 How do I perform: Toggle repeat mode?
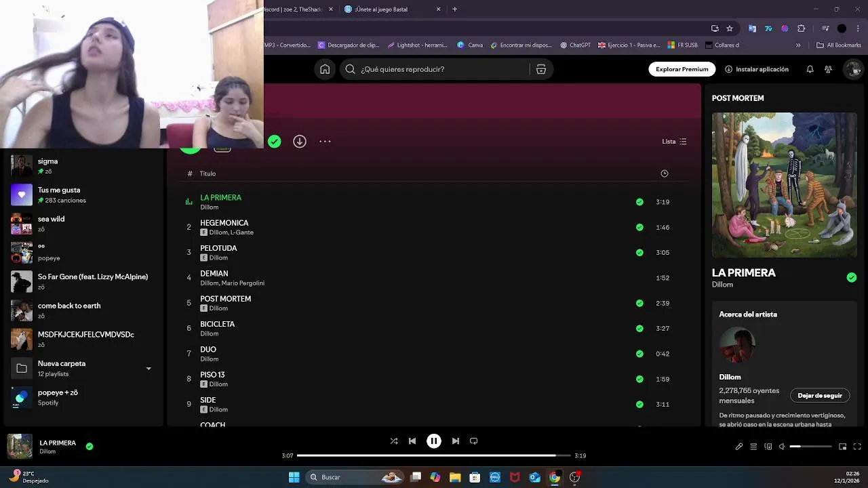[x=474, y=441]
